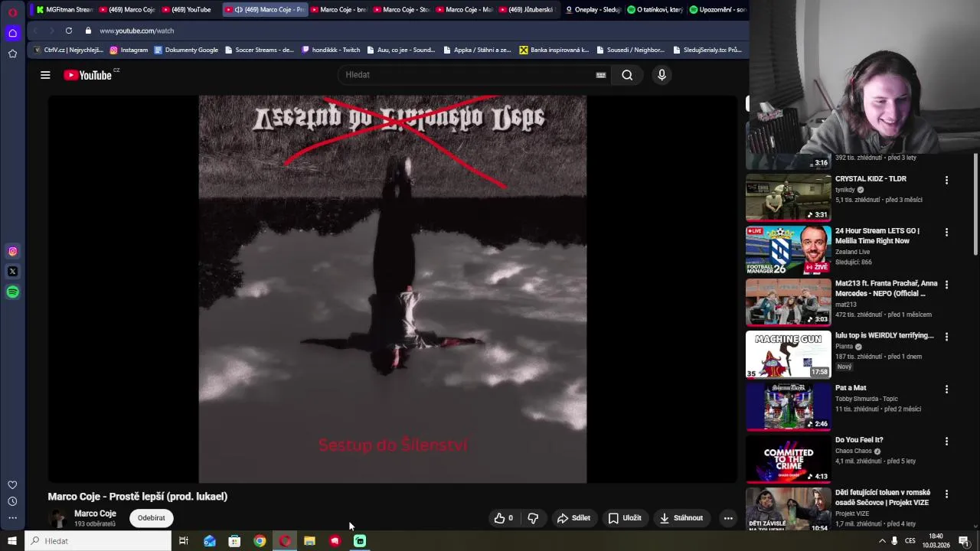Click the main video player area

pos(393,289)
